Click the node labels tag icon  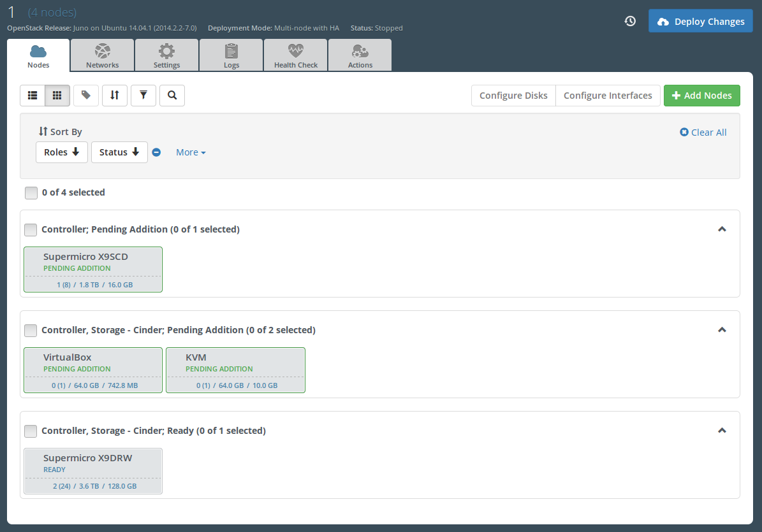(x=86, y=96)
